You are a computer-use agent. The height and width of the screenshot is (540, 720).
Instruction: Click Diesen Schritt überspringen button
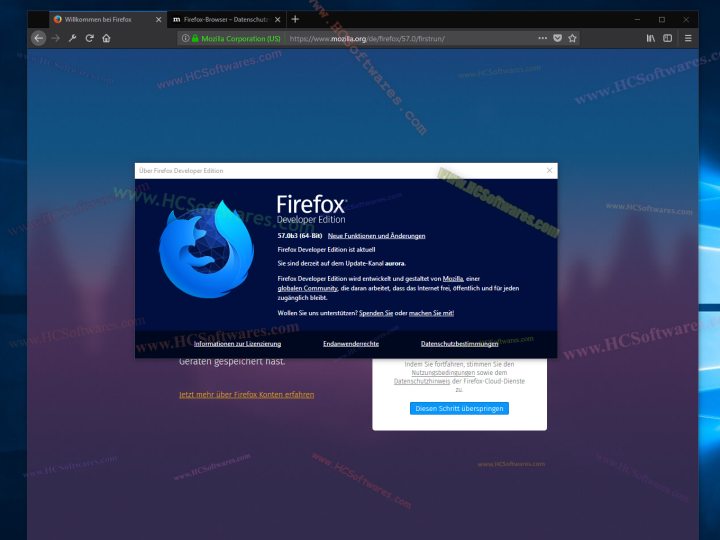coord(459,408)
